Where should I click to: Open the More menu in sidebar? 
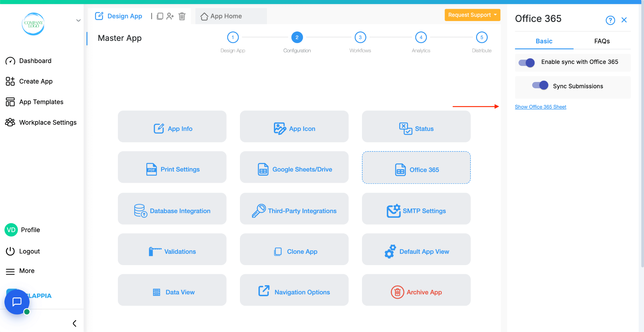coord(20,271)
